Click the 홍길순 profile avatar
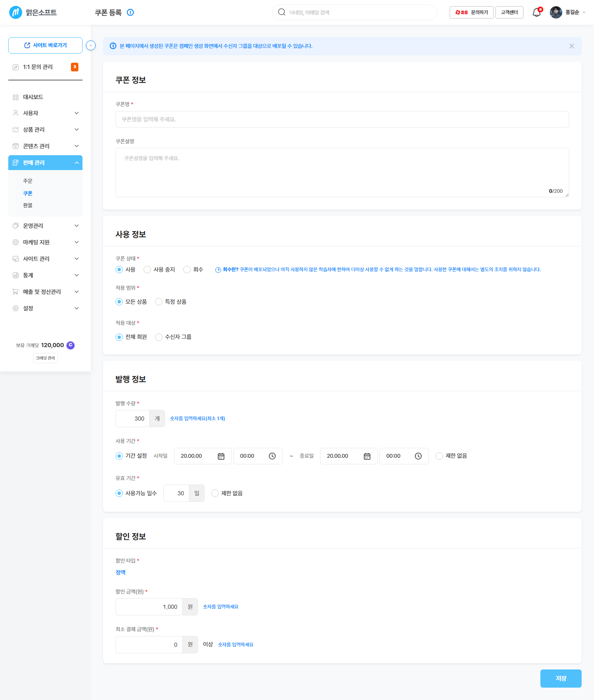The image size is (594, 700). coord(556,12)
